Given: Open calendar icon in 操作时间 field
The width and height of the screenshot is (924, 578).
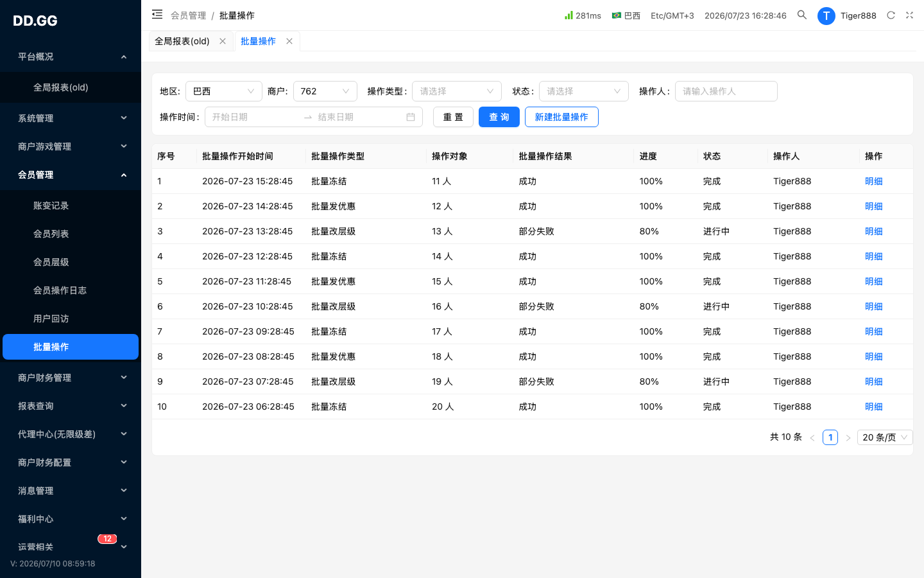Looking at the screenshot, I should pyautogui.click(x=411, y=117).
